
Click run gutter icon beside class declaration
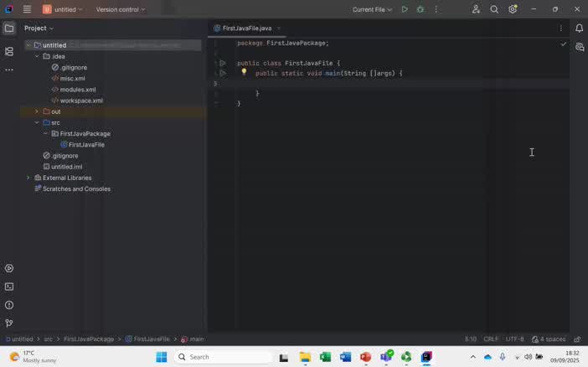[x=223, y=63]
